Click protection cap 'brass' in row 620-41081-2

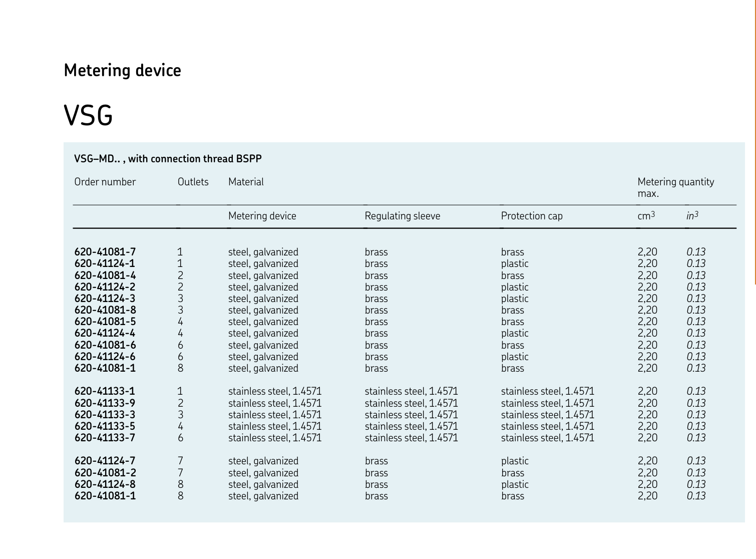[x=513, y=473]
